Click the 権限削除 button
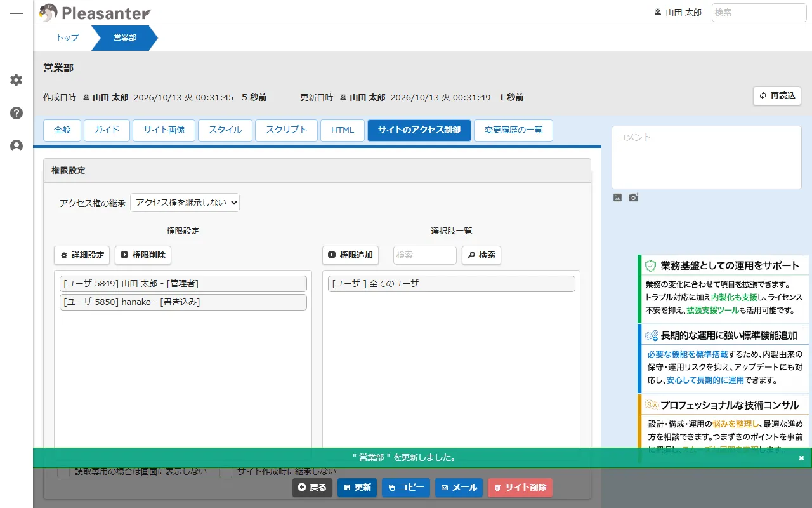Image resolution: width=812 pixels, height=508 pixels. (x=143, y=255)
